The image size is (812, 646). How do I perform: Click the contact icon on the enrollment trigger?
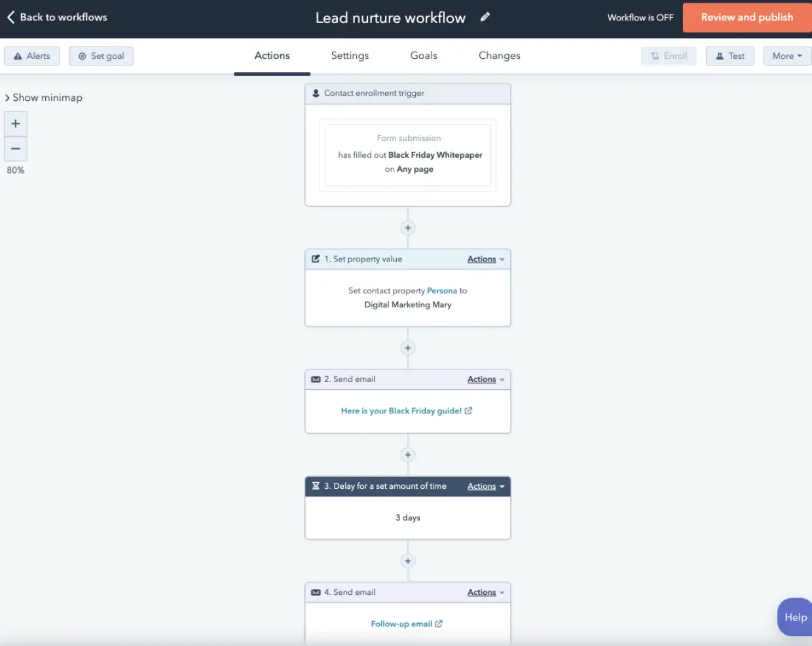pyautogui.click(x=315, y=93)
